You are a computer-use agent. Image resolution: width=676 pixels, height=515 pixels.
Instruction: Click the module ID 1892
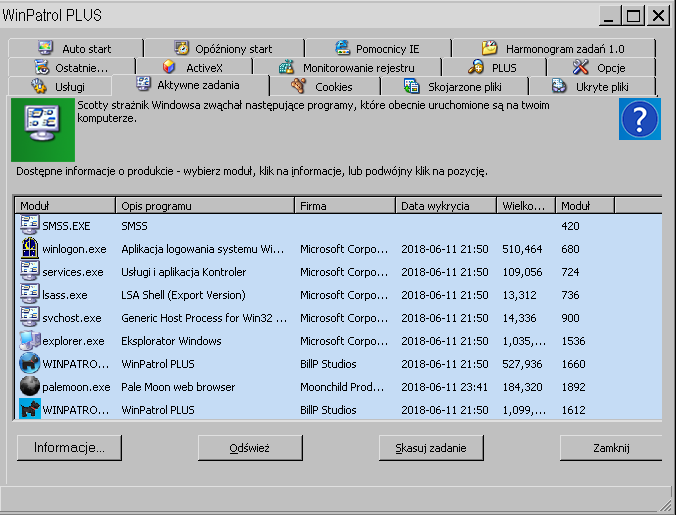tap(573, 387)
